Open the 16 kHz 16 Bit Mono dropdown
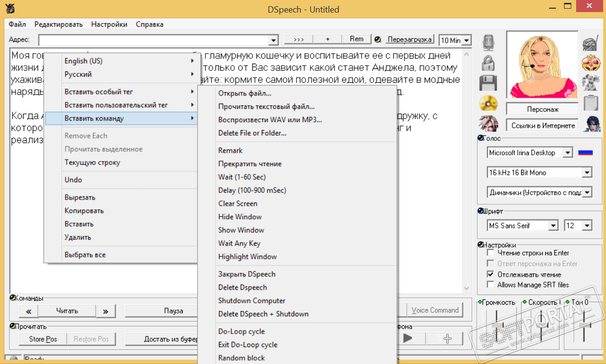Image resolution: width=606 pixels, height=364 pixels. click(x=587, y=173)
